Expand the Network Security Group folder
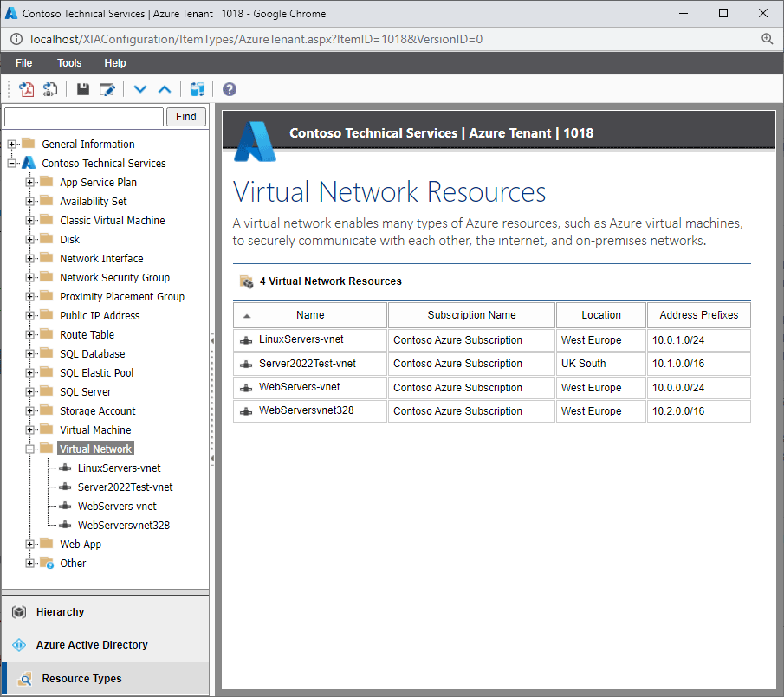 30,277
